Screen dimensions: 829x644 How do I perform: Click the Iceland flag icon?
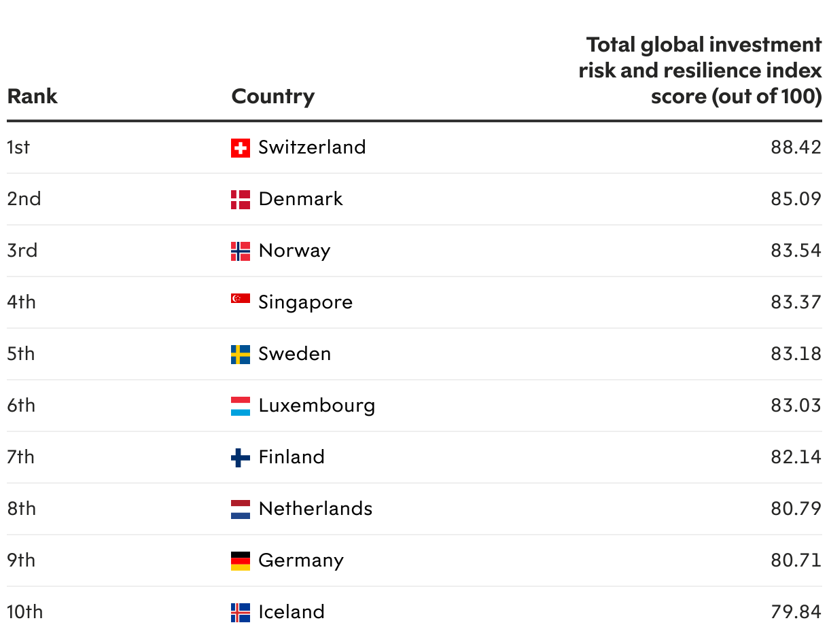(241, 613)
